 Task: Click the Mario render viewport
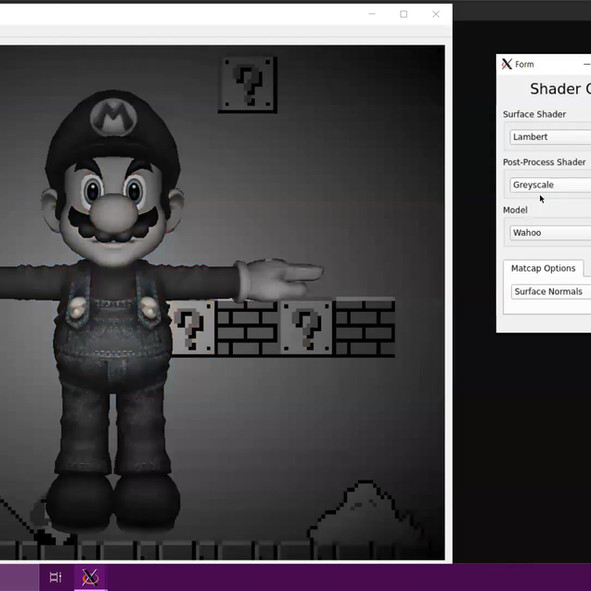[x=222, y=302]
